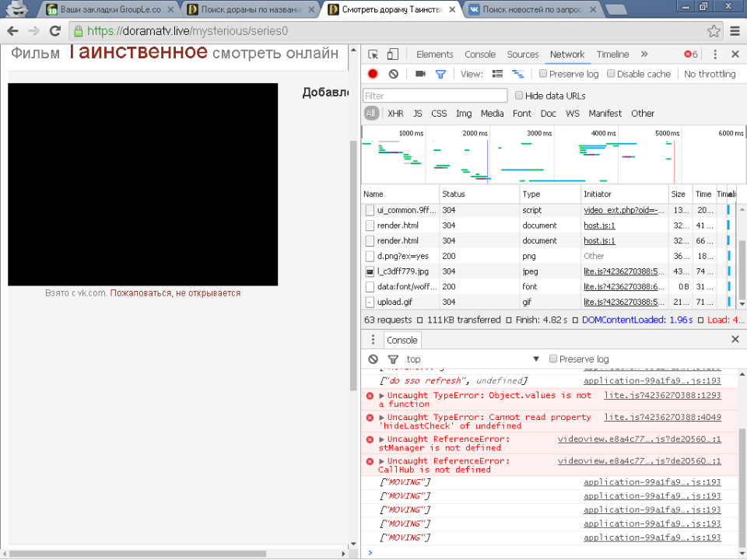Image resolution: width=747 pixels, height=560 pixels.
Task: Capture screenshots camera icon
Action: [x=420, y=74]
